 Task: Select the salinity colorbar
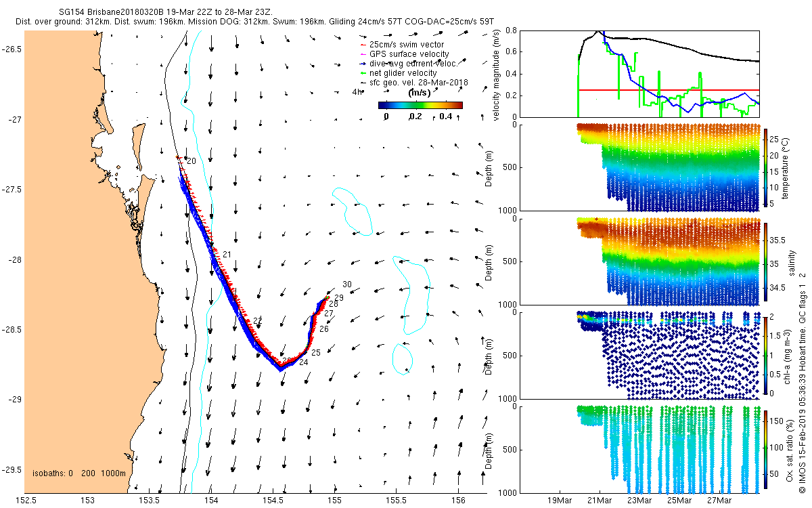coord(767,261)
